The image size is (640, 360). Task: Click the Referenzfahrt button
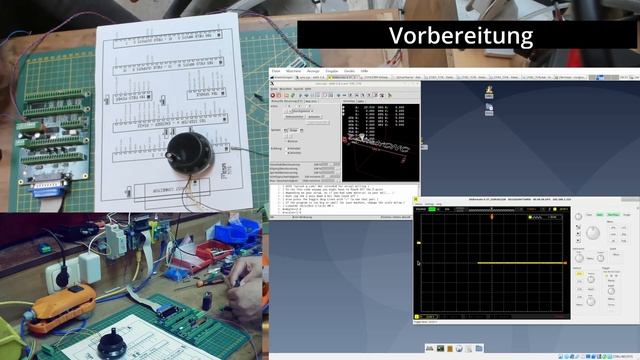click(x=295, y=117)
